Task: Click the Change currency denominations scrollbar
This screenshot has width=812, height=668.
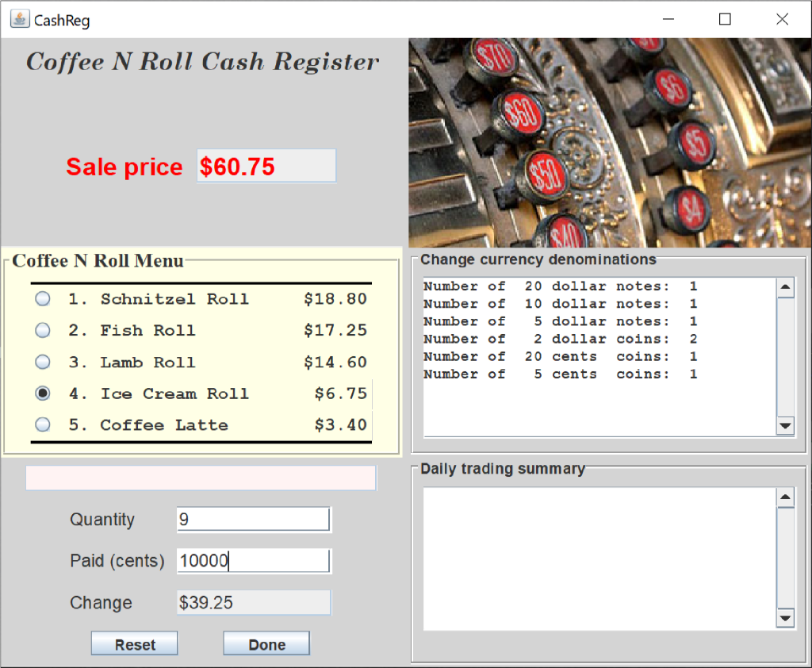Action: coord(785,357)
